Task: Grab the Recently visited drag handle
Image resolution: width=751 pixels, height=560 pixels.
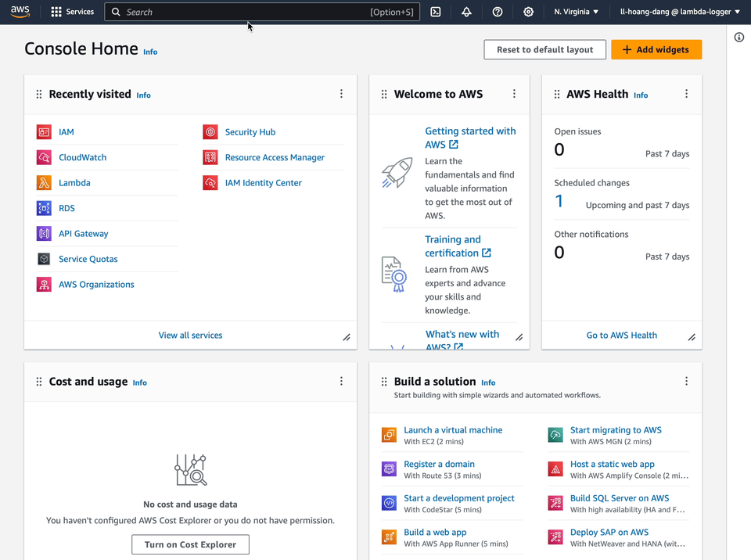Action: coord(39,94)
